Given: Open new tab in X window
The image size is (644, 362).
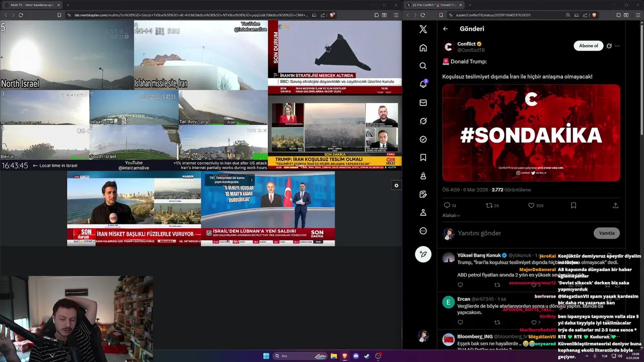Looking at the screenshot, I should 470,5.
